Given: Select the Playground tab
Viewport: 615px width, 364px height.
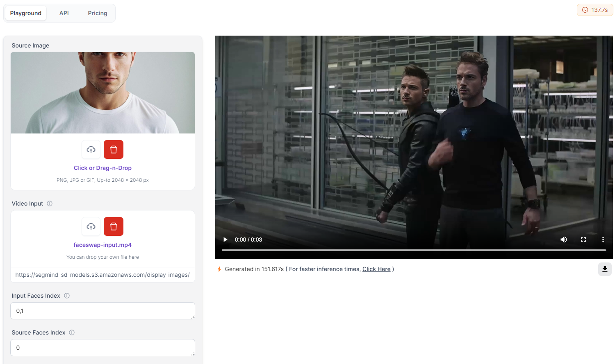Looking at the screenshot, I should [26, 13].
